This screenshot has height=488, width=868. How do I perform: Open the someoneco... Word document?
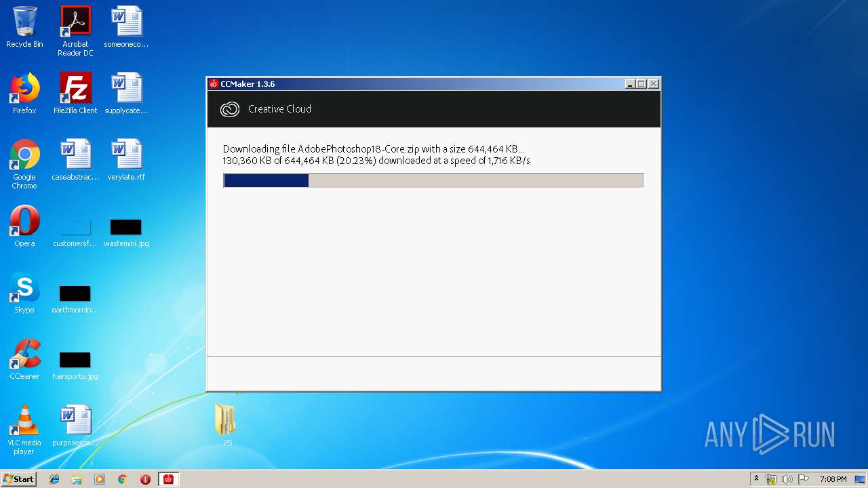[x=126, y=27]
